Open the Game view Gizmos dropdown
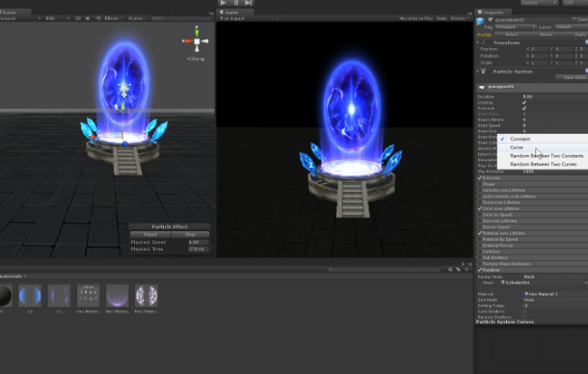The image size is (588, 374). [x=460, y=18]
